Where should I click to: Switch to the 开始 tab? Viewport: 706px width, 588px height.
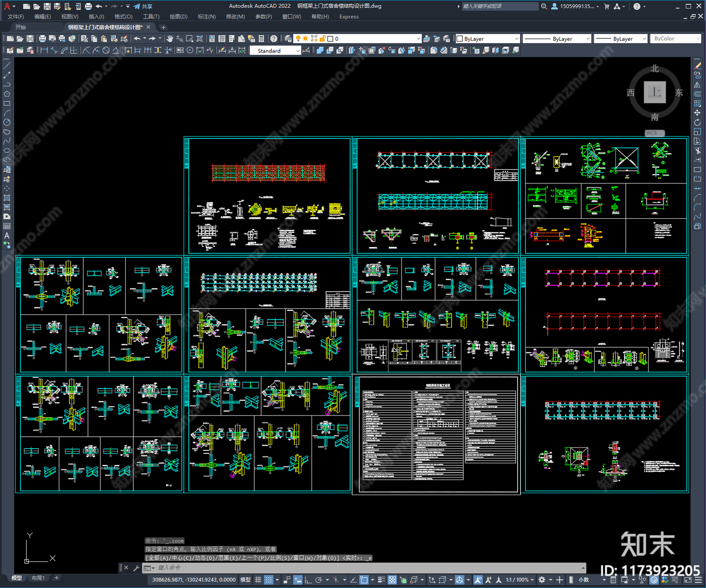tap(21, 27)
